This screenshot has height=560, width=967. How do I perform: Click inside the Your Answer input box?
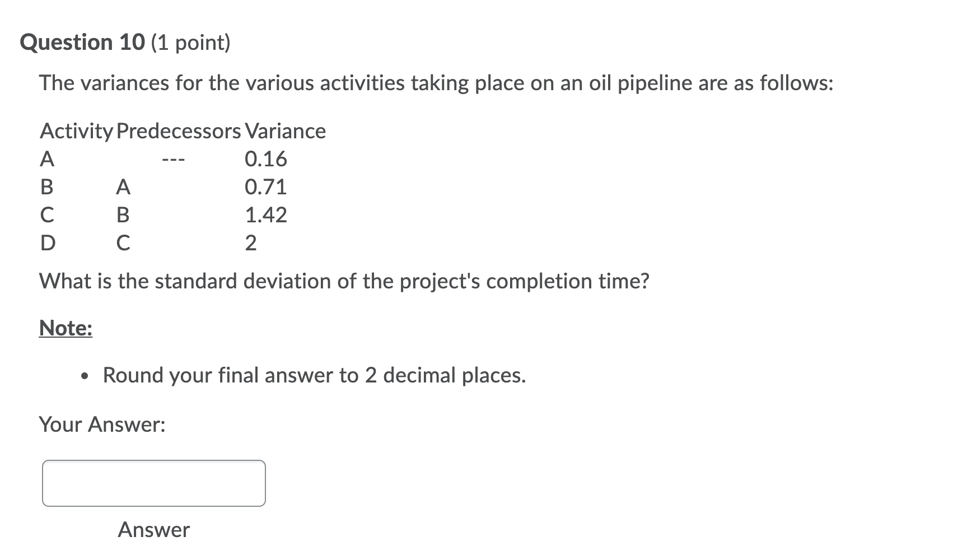pos(152,482)
